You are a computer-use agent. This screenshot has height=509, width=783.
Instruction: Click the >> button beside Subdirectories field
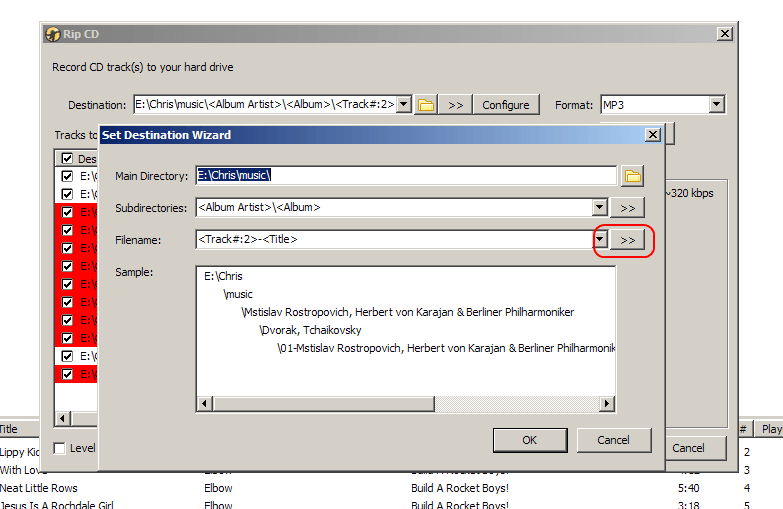click(x=628, y=208)
